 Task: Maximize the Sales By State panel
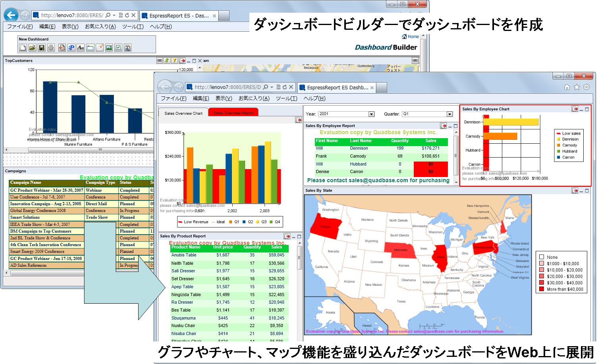(587, 191)
